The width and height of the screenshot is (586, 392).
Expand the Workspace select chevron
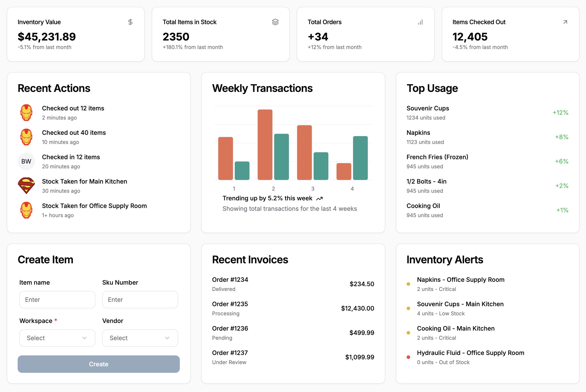84,338
